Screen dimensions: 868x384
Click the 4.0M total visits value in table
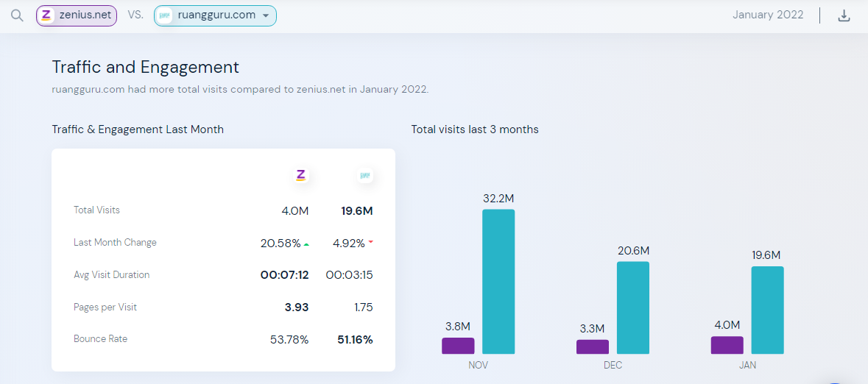294,211
